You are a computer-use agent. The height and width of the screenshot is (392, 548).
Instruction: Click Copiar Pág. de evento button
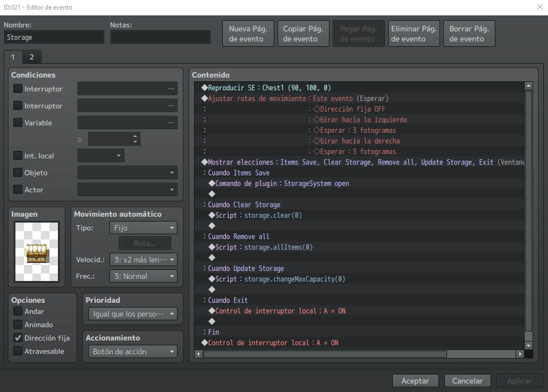303,33
